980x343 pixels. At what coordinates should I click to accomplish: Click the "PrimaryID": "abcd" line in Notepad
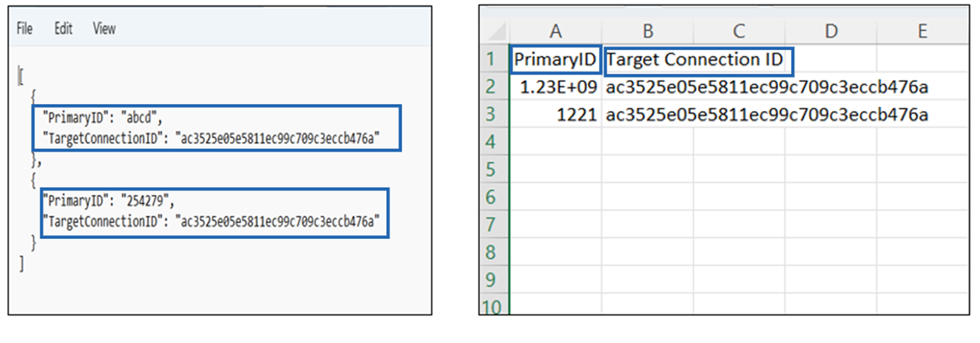click(102, 118)
